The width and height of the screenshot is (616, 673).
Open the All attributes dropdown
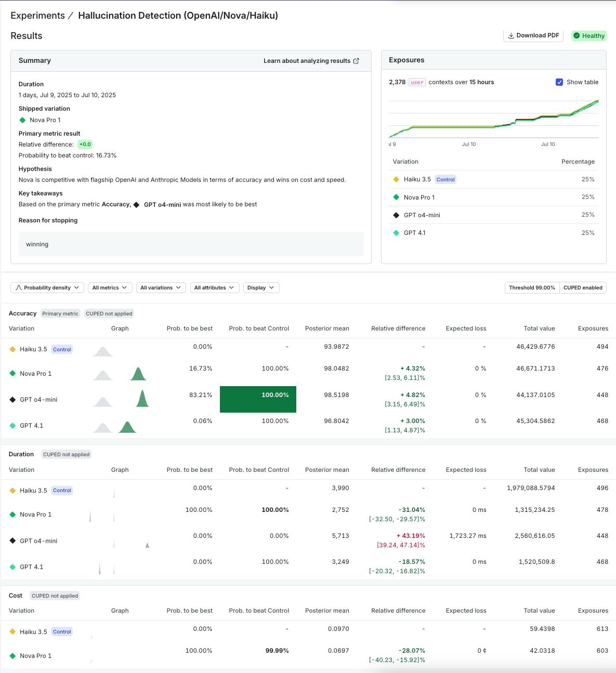pos(215,287)
